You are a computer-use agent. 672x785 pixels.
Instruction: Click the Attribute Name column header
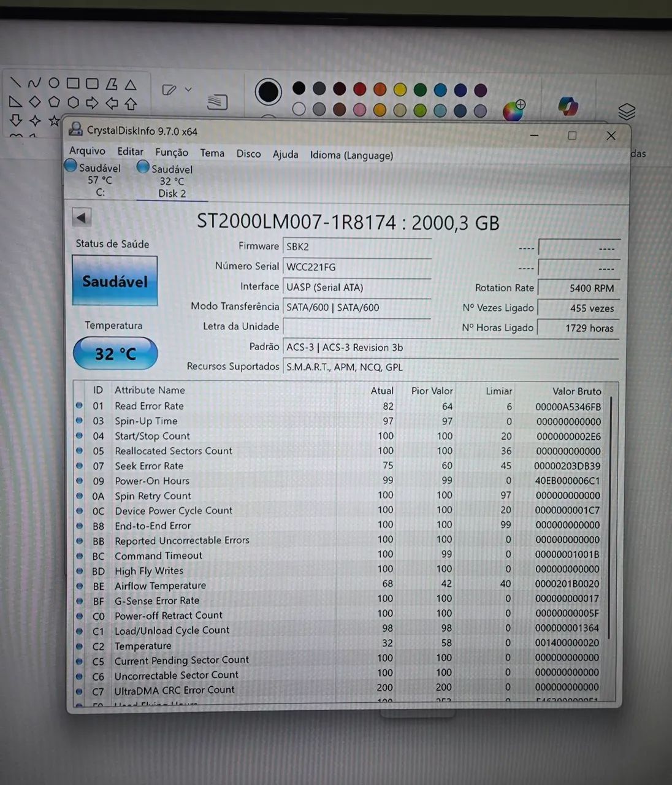150,390
